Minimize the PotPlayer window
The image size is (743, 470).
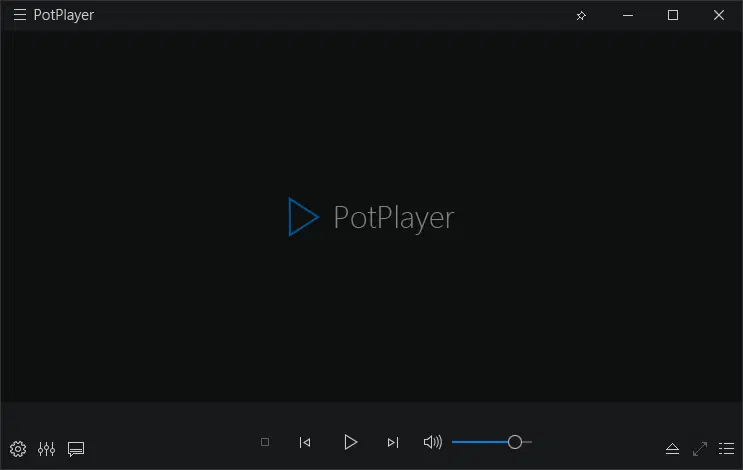(x=628, y=16)
